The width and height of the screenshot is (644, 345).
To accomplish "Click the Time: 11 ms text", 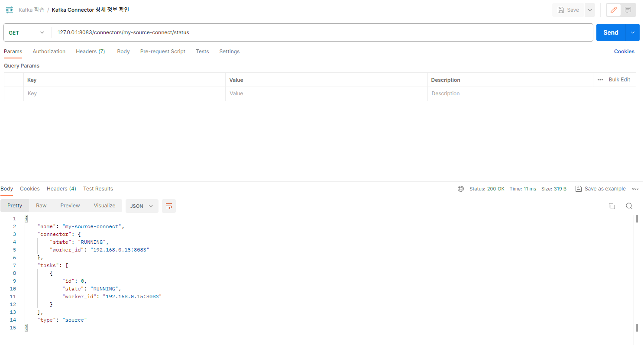I will [x=523, y=189].
